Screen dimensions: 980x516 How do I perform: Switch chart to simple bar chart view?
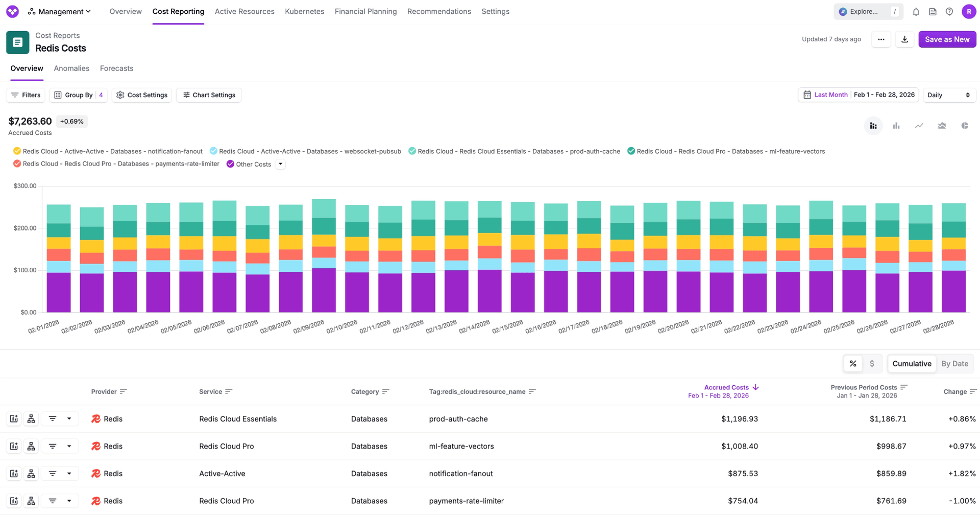click(896, 125)
